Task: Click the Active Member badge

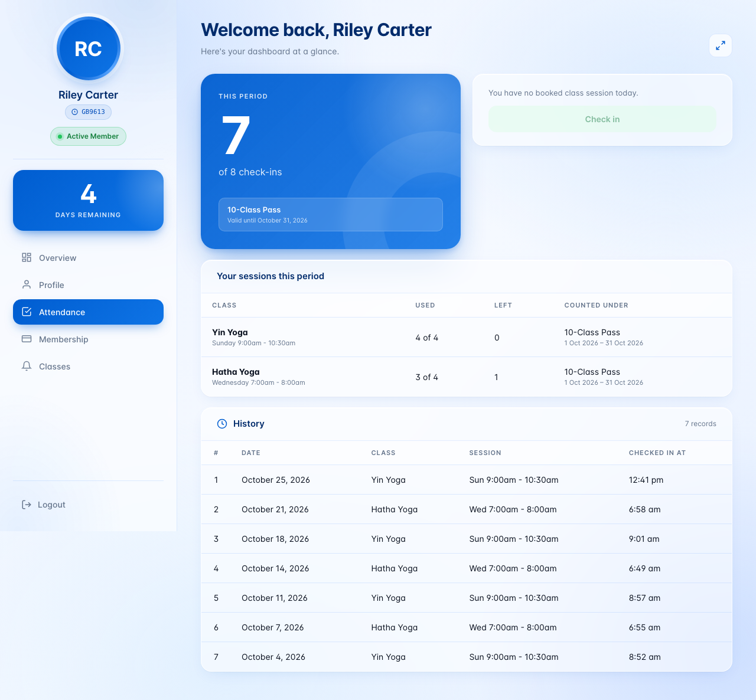Action: tap(88, 136)
